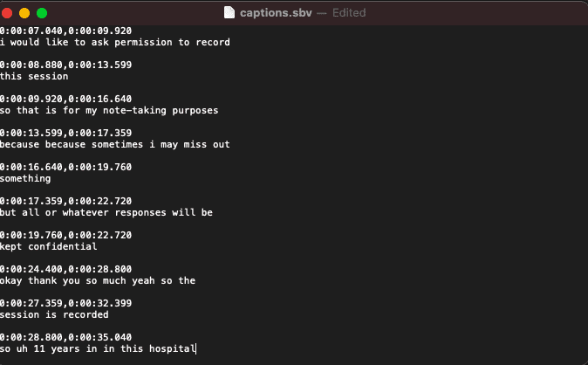Click the line 'but all or whatever responses will be'

[106, 212]
